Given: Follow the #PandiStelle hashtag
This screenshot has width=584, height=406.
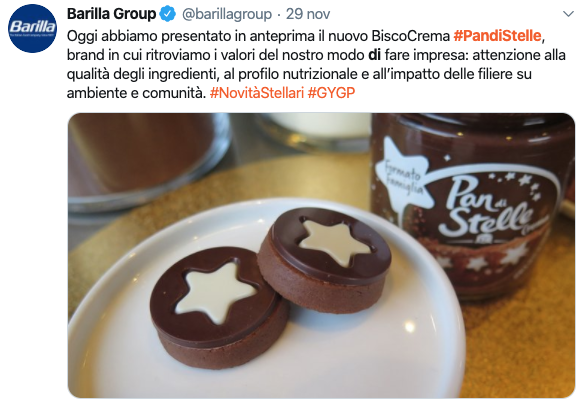Looking at the screenshot, I should point(497,36).
